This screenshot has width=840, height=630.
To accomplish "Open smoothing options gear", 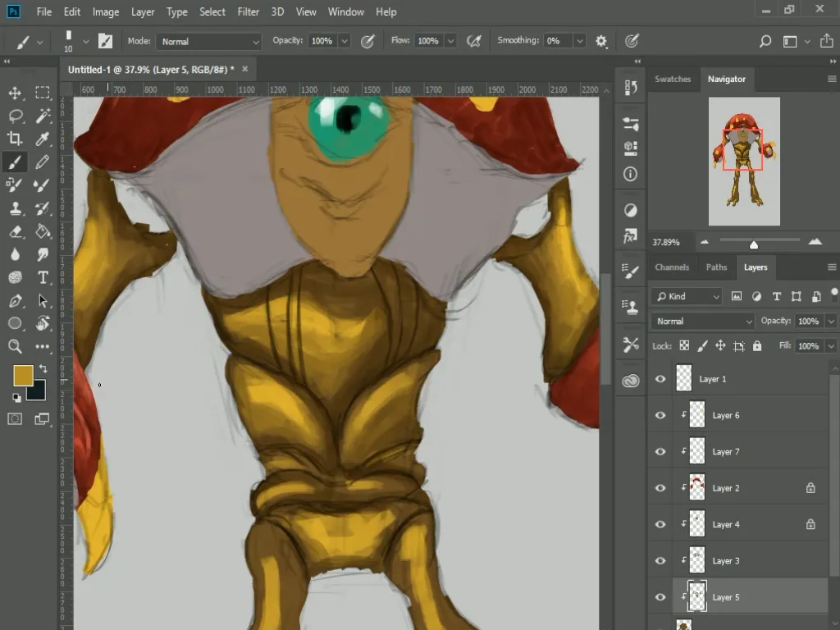I will 601,41.
